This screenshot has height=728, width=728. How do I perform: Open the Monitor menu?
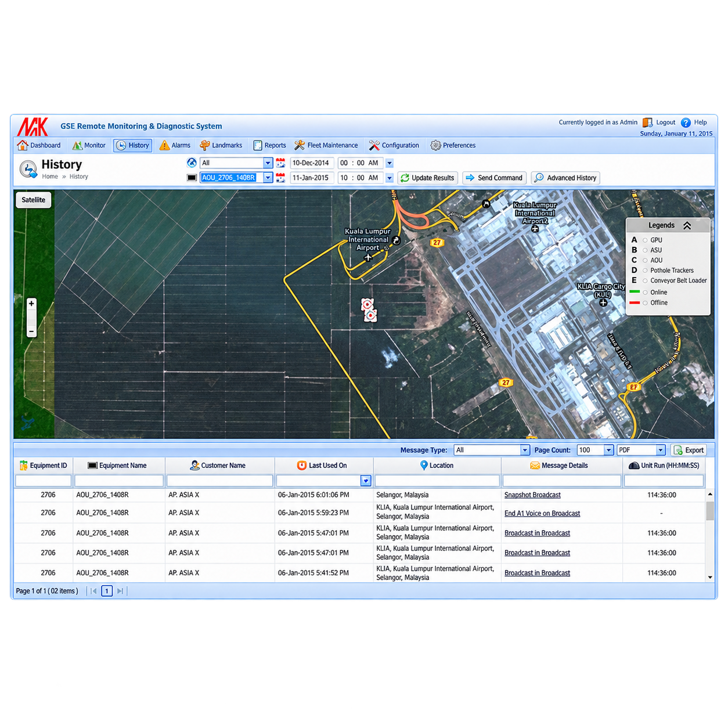[x=89, y=145]
